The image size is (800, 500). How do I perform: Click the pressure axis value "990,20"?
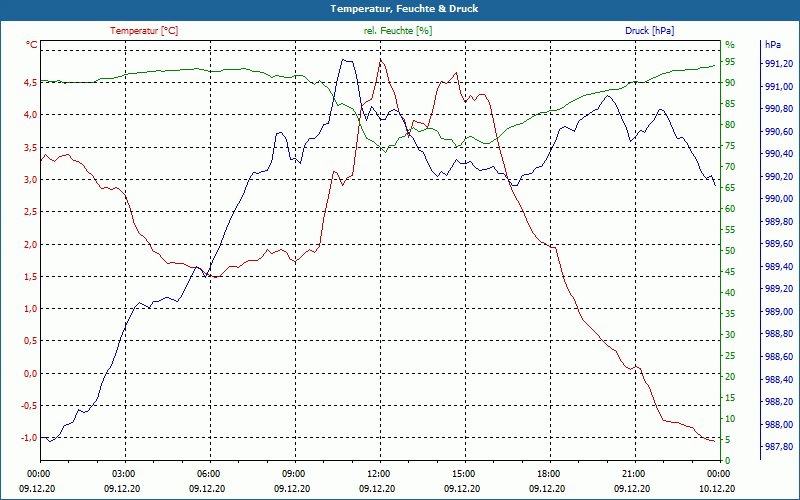point(780,177)
